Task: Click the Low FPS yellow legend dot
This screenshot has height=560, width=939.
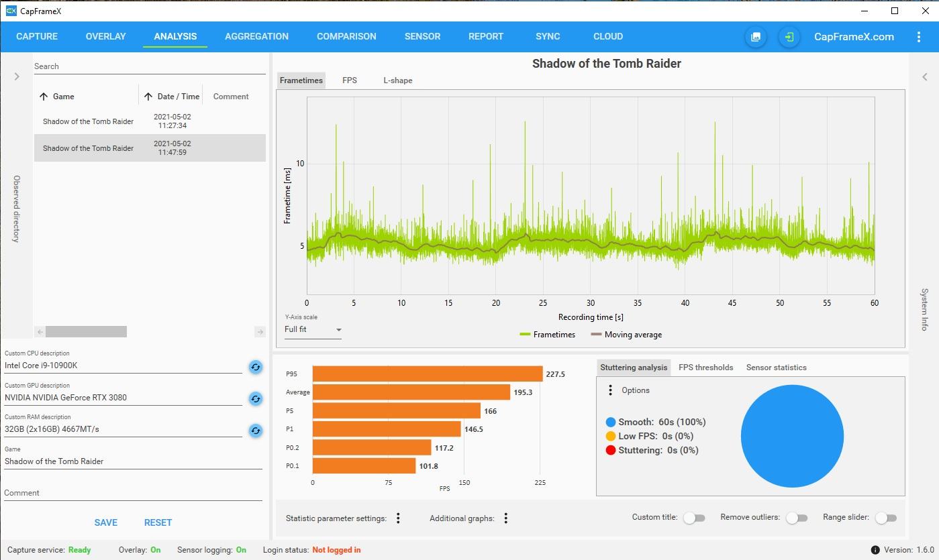Action: tap(611, 437)
